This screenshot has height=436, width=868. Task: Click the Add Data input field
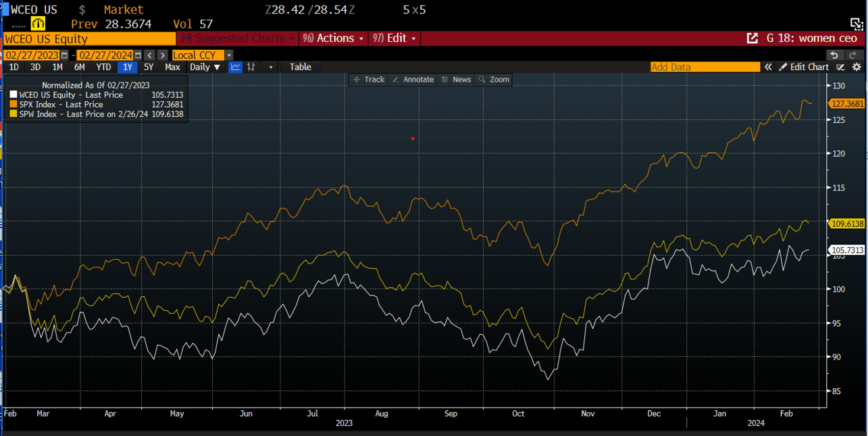click(x=705, y=67)
